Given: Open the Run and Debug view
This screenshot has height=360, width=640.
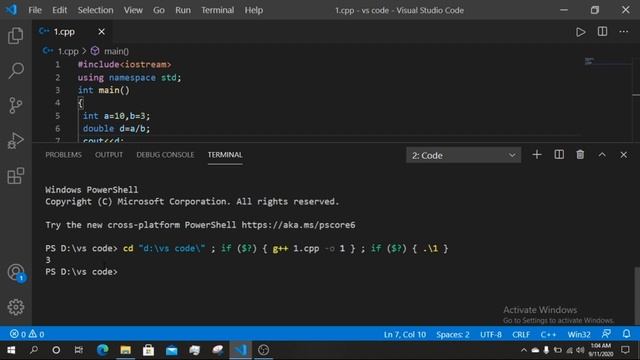Looking at the screenshot, I should 16,140.
